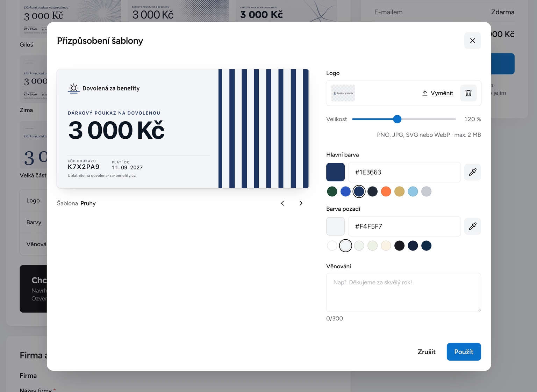Open eyedropper for Hlavní barva

point(472,172)
